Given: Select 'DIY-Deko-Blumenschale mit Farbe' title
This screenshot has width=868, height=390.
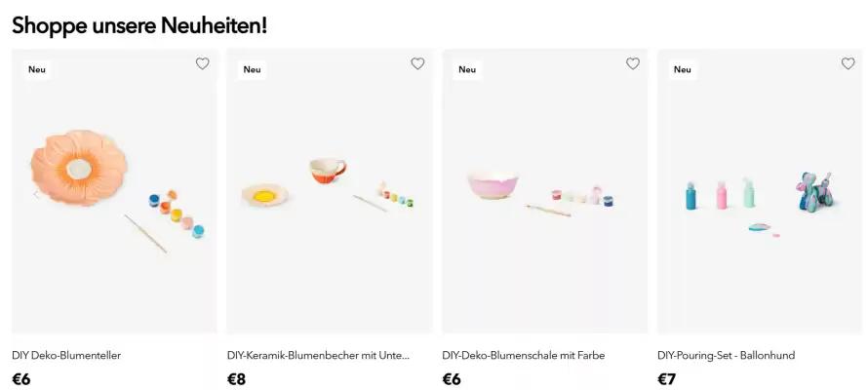Looking at the screenshot, I should tap(524, 355).
